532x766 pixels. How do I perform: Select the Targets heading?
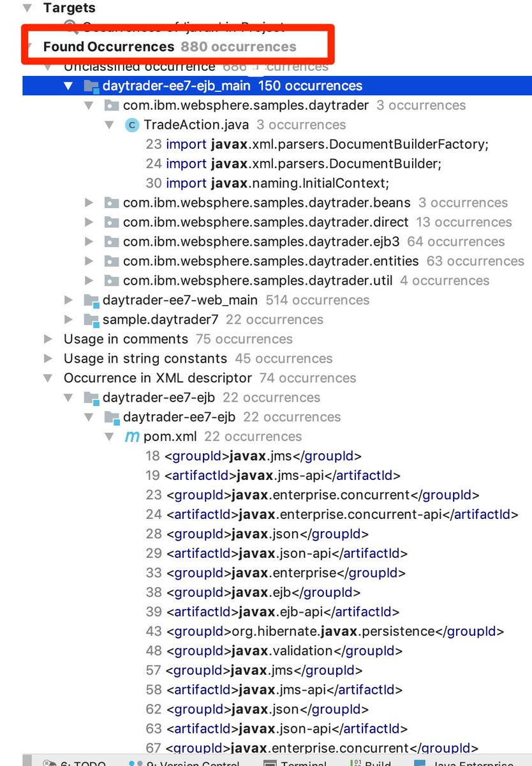[69, 8]
